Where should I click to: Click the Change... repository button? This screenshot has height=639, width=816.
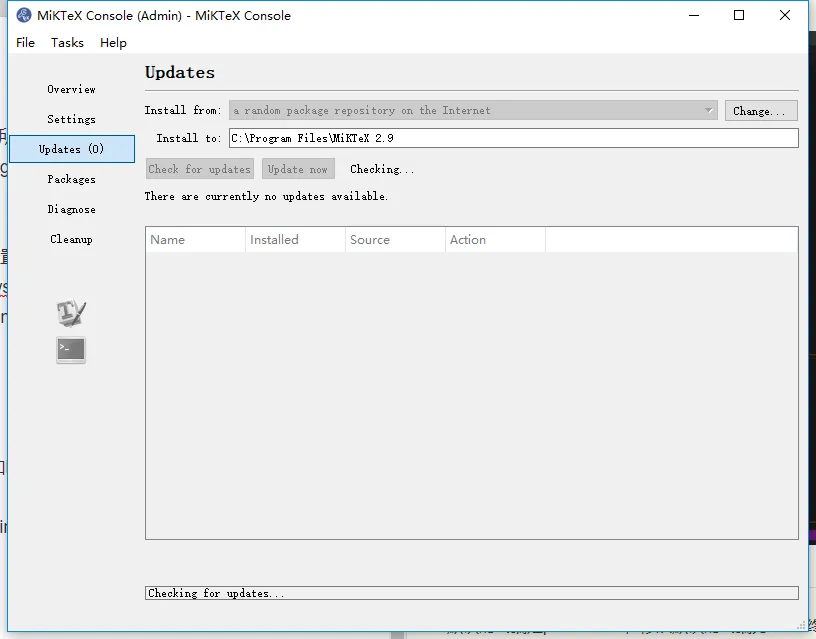tap(761, 111)
